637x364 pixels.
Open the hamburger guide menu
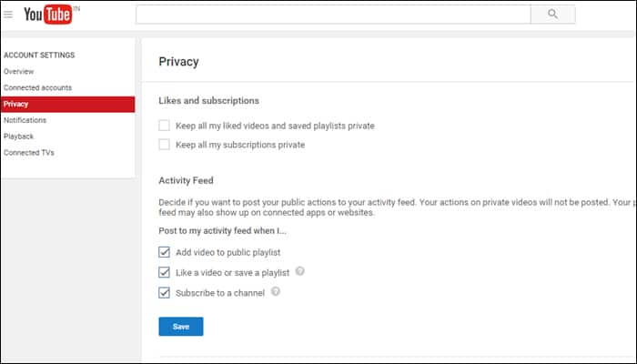tap(8, 15)
